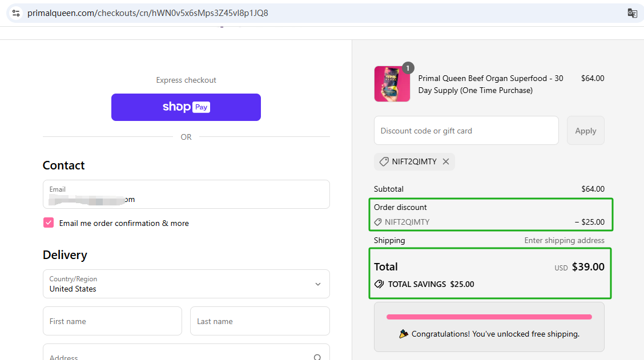644x360 pixels.
Task: Click the $39.00 total amount
Action: pyautogui.click(x=588, y=267)
